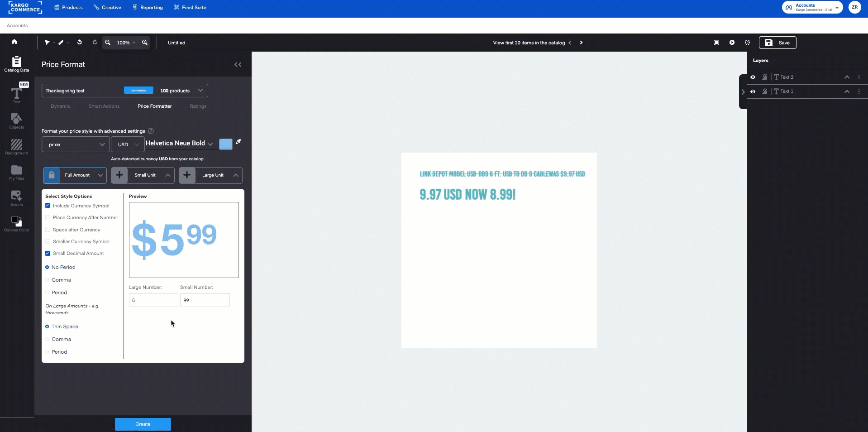Open the Helvetica Neue Bold font dropdown
The width and height of the screenshot is (868, 432).
[211, 144]
